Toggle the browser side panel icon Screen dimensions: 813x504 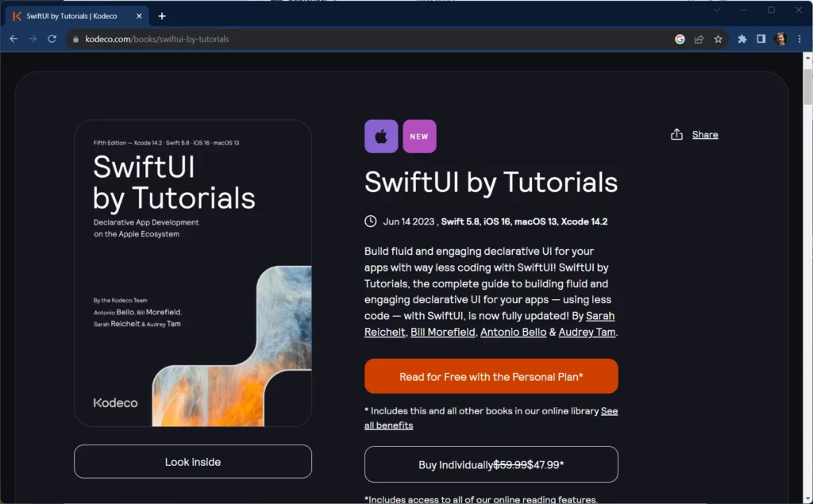pyautogui.click(x=761, y=39)
